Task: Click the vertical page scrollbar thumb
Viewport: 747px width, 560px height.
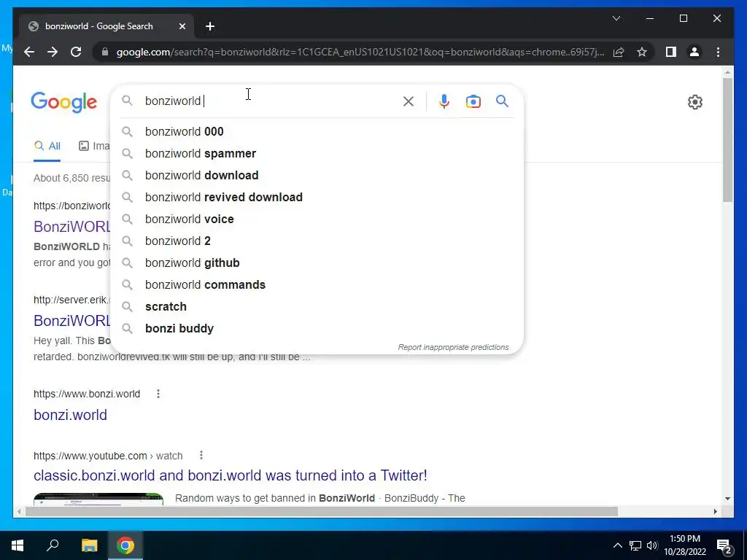Action: point(727,139)
